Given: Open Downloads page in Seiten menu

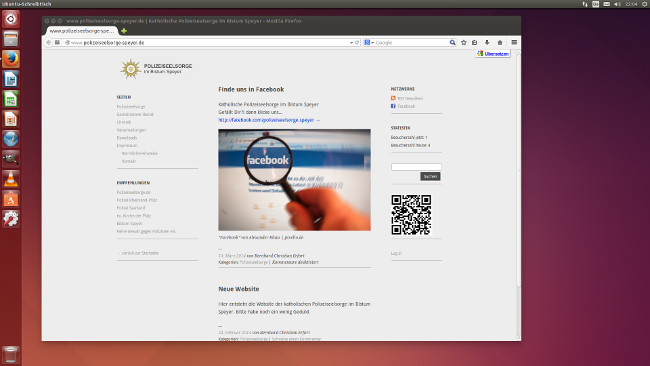Looking at the screenshot, I should pyautogui.click(x=126, y=138).
